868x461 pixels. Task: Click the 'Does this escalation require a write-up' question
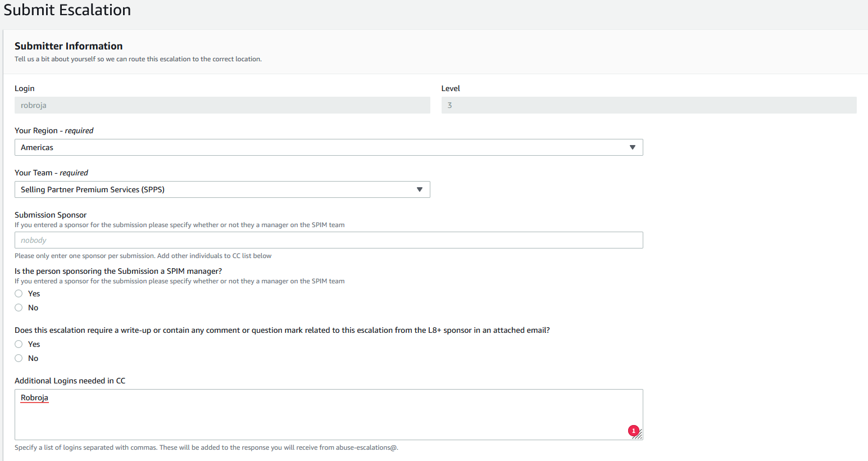pos(282,330)
